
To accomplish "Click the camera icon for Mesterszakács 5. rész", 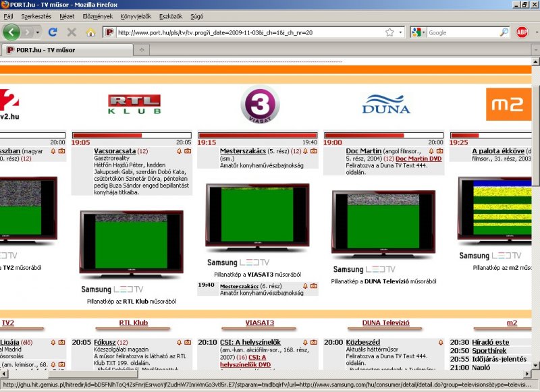I will click(x=314, y=151).
